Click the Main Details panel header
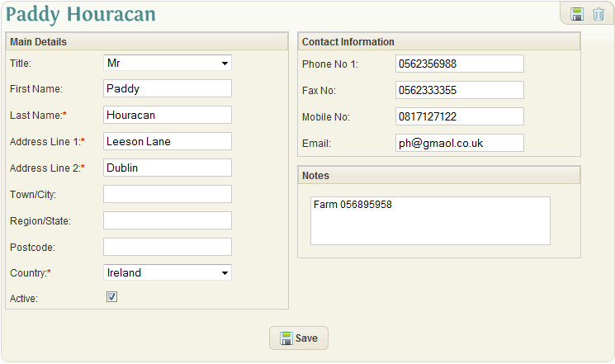Image resolution: width=615 pixels, height=364 pixels. click(147, 41)
